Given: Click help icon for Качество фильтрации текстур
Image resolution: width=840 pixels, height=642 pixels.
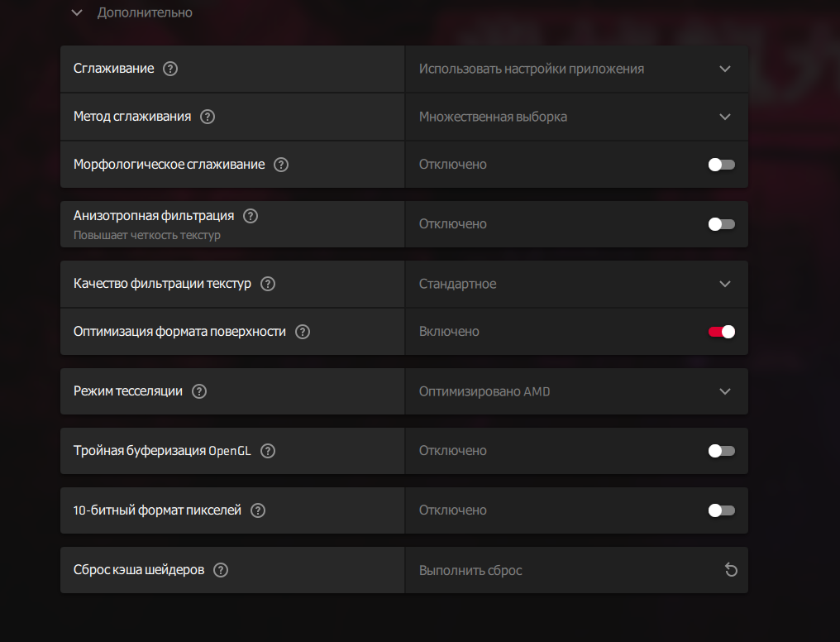Looking at the screenshot, I should (267, 284).
